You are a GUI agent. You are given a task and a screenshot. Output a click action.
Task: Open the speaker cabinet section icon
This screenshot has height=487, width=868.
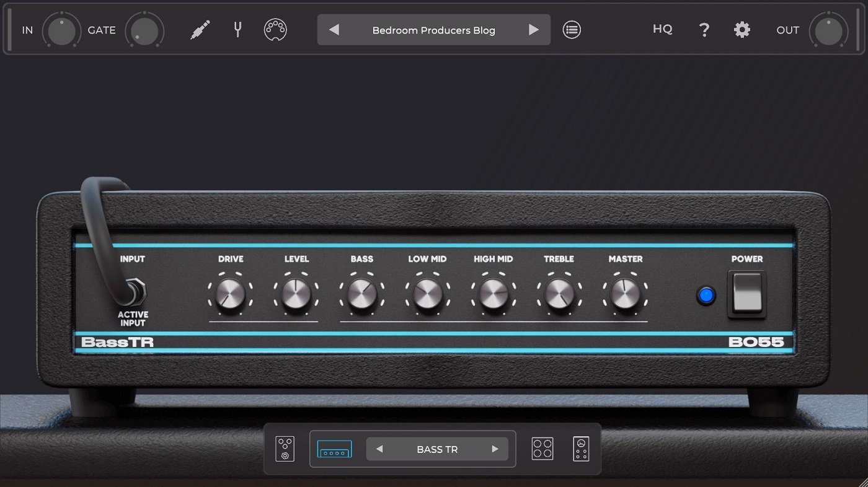point(542,449)
